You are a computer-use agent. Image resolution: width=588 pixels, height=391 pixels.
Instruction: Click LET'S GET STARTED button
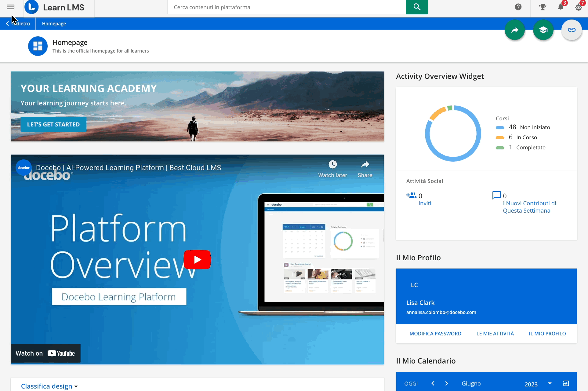tap(53, 124)
